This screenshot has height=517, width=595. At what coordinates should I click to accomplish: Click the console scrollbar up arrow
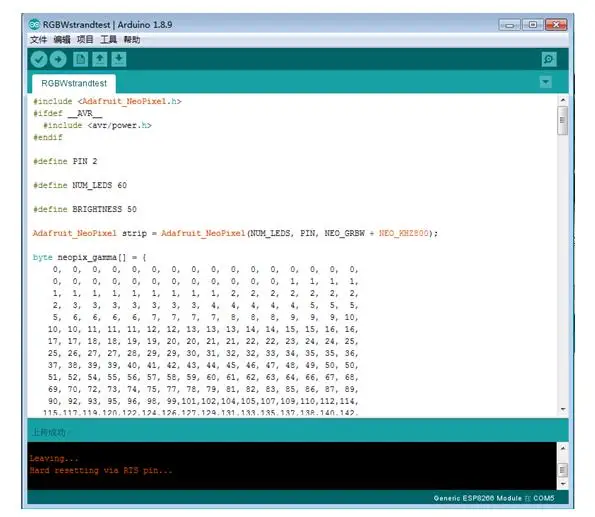[x=563, y=448]
